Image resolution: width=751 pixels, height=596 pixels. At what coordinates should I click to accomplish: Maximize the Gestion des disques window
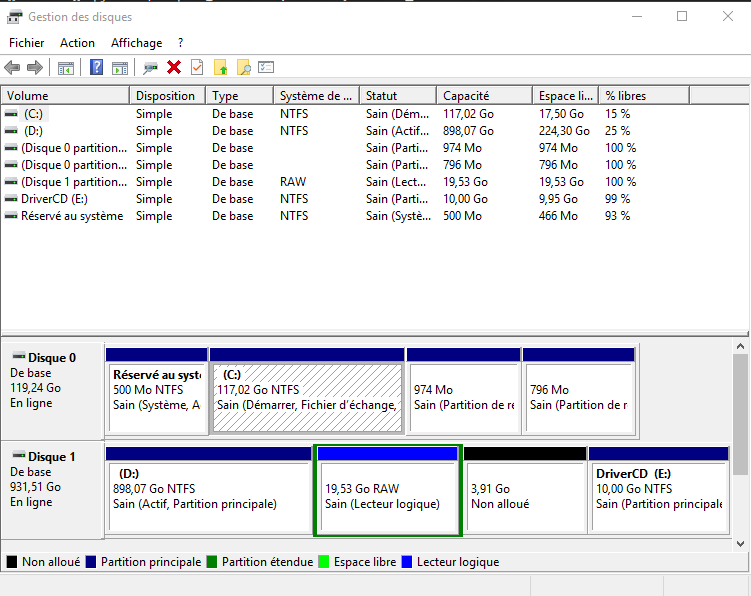(x=682, y=16)
